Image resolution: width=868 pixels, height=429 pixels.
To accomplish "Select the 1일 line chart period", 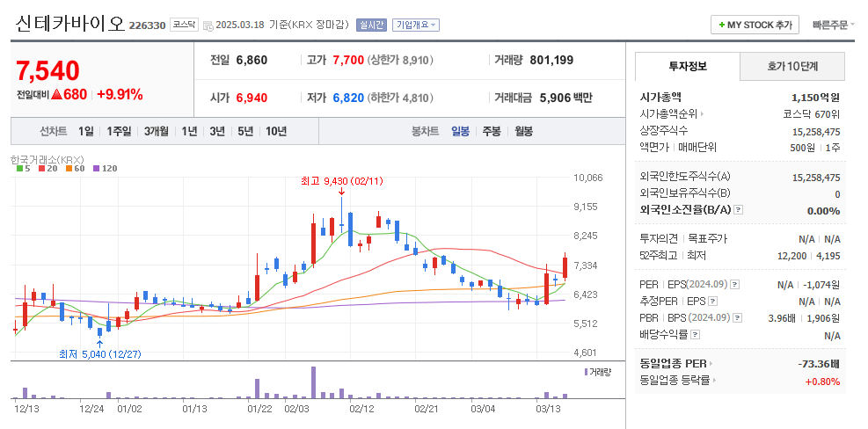I will 86,131.
